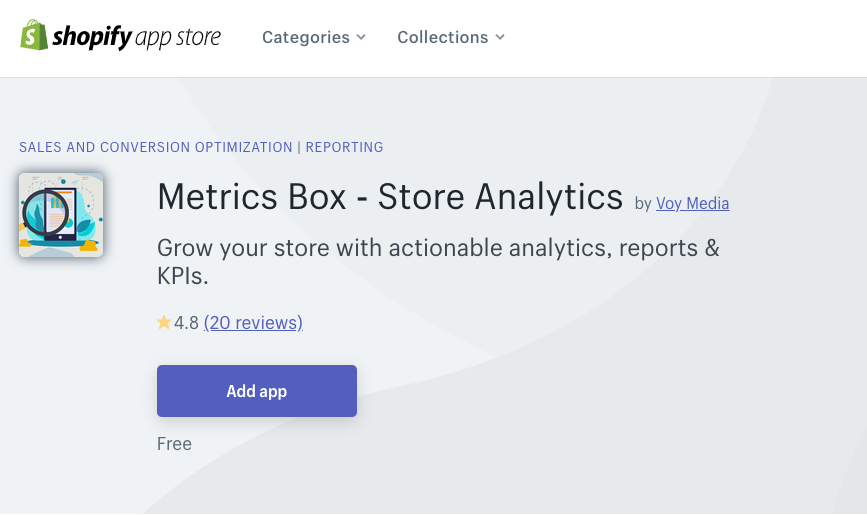Click the magnifying glass in app icon
The image size is (867, 515).
click(45, 212)
